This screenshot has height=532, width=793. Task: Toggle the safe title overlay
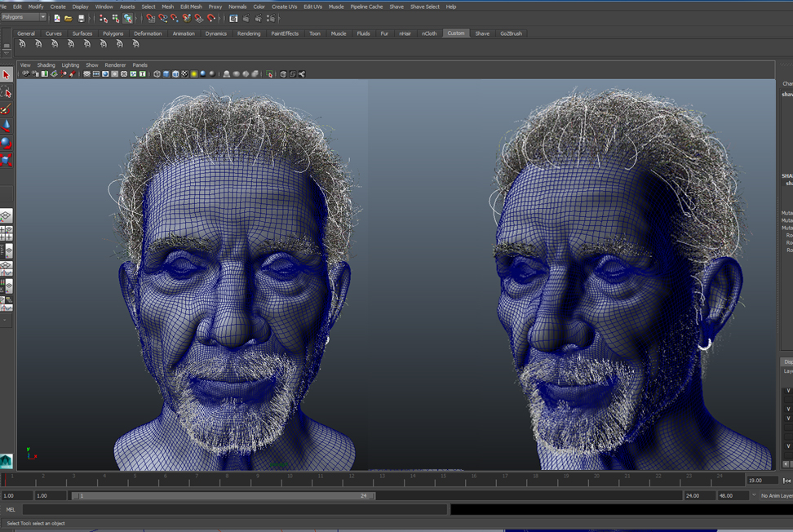pyautogui.click(x=143, y=73)
